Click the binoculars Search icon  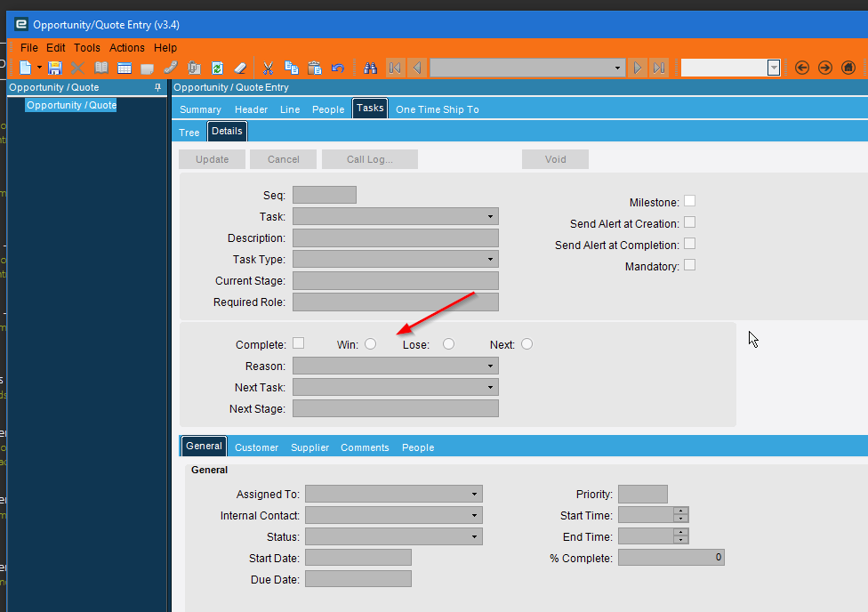point(370,68)
